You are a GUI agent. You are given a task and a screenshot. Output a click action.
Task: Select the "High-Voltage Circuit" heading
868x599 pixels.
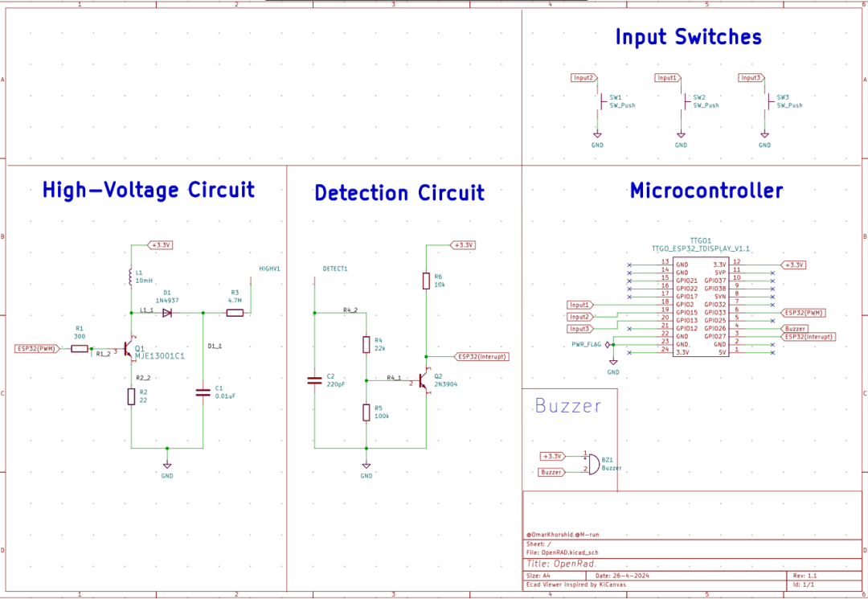click(149, 189)
